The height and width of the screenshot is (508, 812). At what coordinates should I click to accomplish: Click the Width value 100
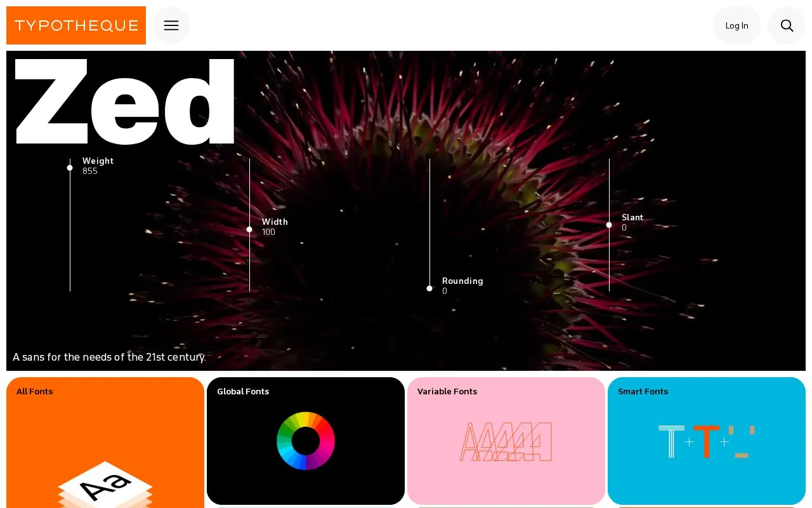[269, 232]
